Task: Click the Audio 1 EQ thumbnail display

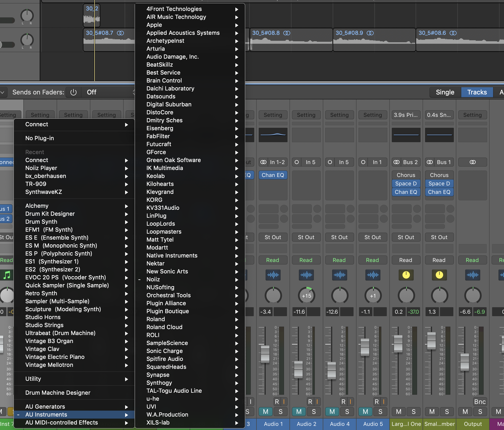Action: click(273, 135)
